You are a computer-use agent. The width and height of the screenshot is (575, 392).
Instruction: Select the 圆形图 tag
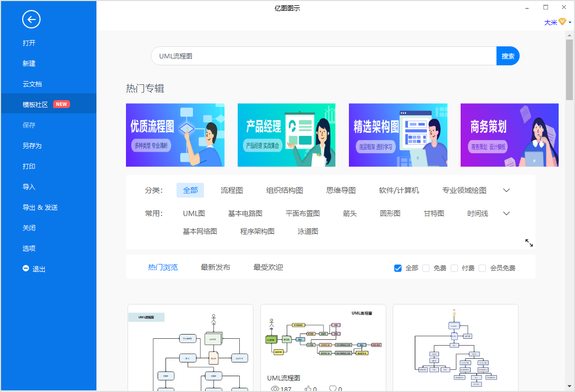[390, 213]
